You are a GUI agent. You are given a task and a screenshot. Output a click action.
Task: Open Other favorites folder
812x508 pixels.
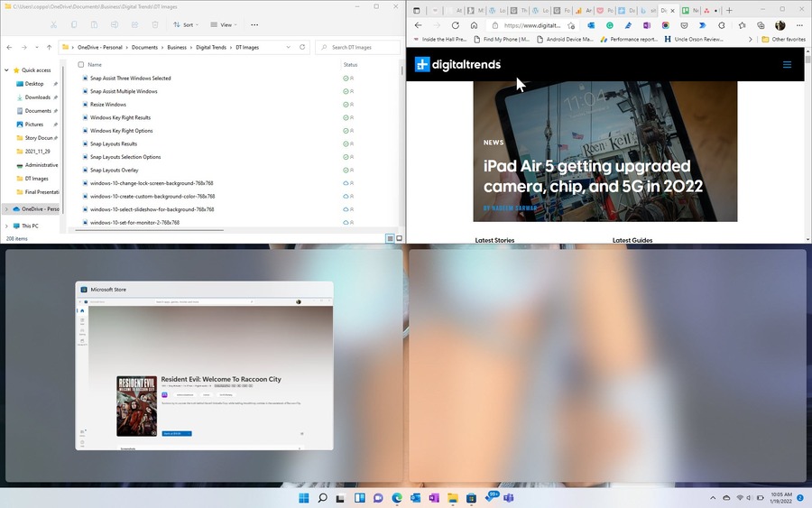(x=783, y=40)
